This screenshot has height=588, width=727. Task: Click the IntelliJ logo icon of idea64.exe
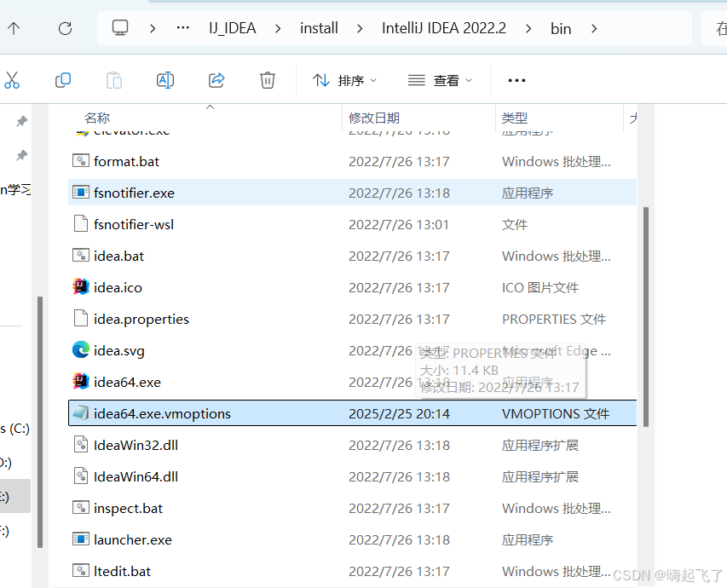tap(81, 381)
